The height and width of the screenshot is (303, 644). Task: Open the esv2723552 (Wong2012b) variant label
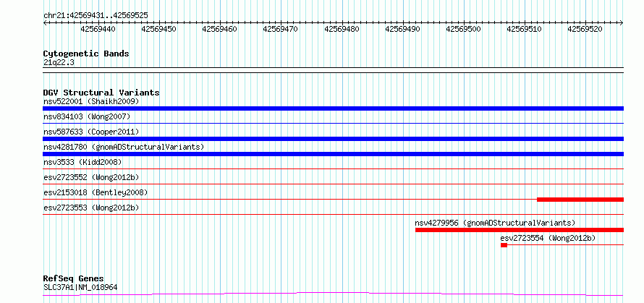click(91, 177)
